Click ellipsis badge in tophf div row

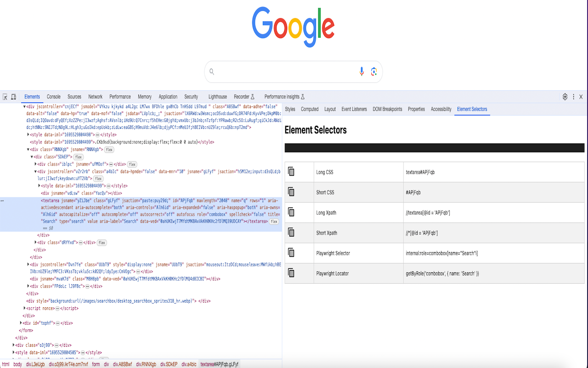tap(58, 323)
